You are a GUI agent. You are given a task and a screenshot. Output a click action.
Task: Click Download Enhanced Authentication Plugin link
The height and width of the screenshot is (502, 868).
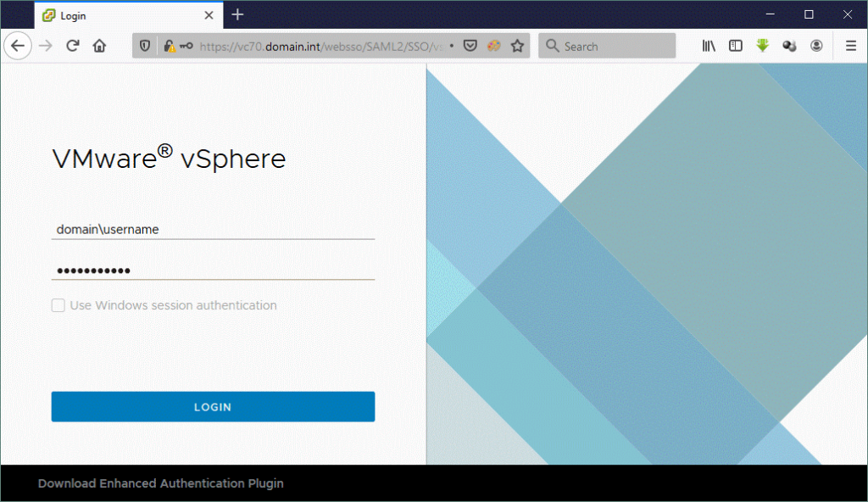coord(160,483)
